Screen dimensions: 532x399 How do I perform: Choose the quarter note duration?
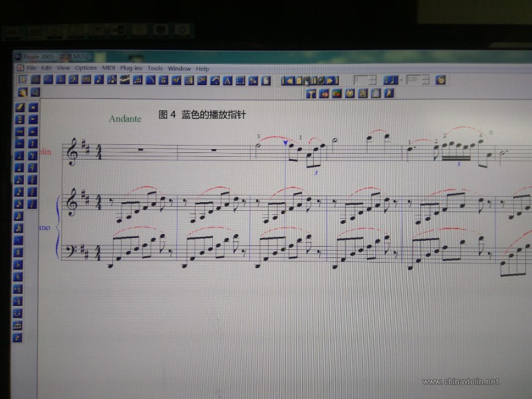[x=19, y=168]
